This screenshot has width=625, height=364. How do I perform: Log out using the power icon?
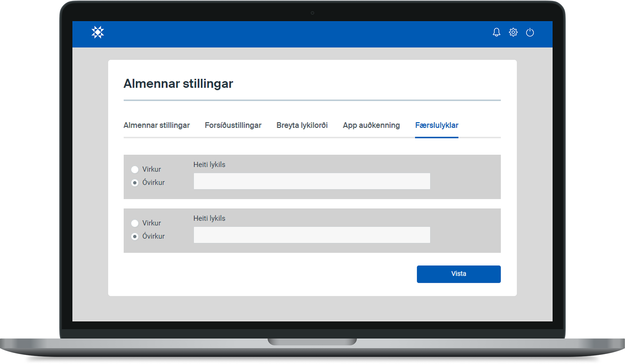(x=530, y=32)
